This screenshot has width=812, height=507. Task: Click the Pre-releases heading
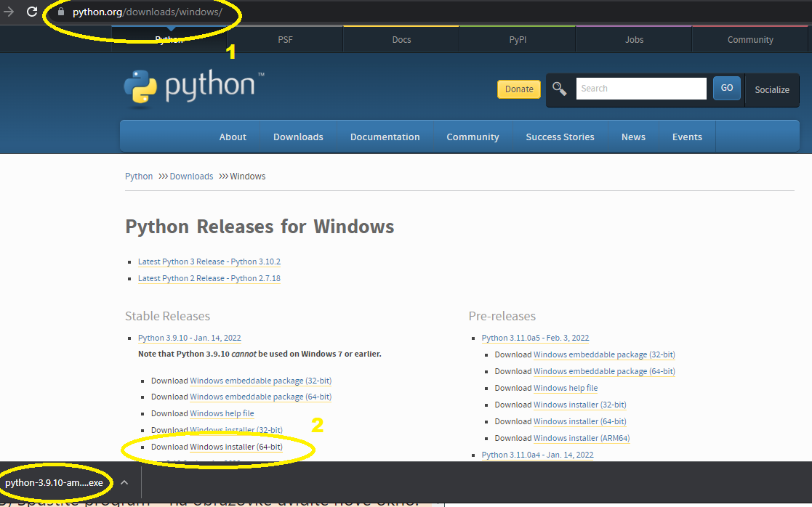[x=502, y=316]
